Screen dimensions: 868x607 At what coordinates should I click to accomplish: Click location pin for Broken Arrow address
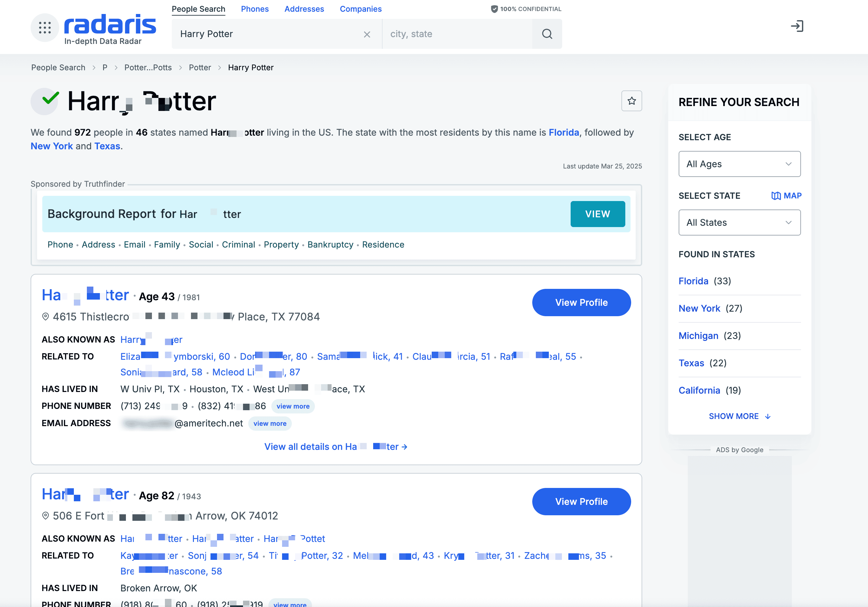(45, 516)
